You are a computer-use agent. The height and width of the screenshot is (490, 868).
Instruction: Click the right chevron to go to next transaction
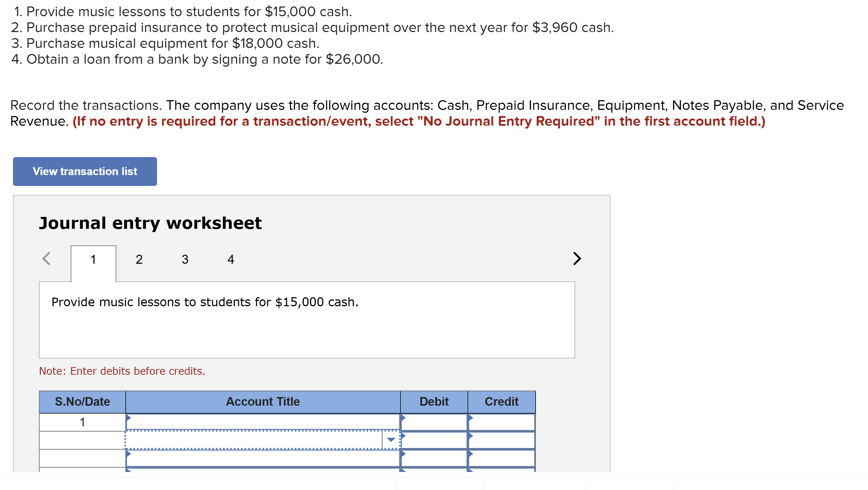[577, 259]
